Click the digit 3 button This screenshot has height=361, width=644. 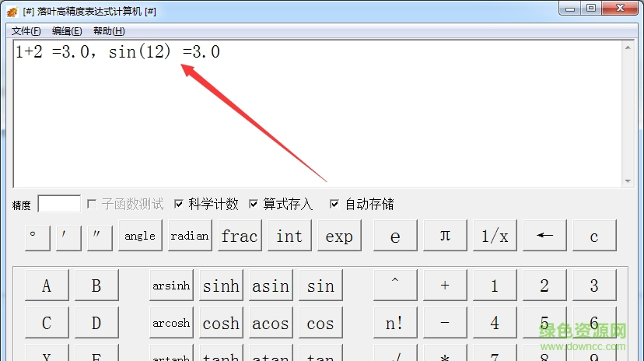coord(594,286)
